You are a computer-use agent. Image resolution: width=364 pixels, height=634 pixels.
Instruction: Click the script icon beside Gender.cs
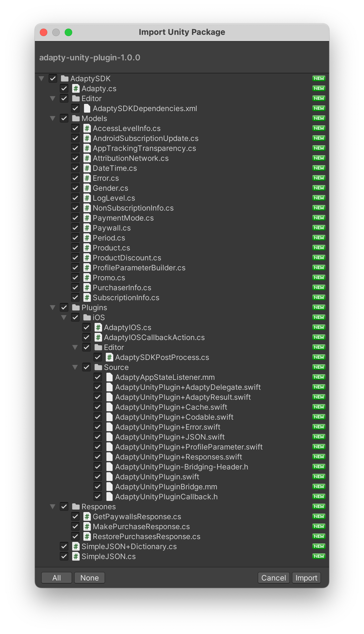[87, 188]
